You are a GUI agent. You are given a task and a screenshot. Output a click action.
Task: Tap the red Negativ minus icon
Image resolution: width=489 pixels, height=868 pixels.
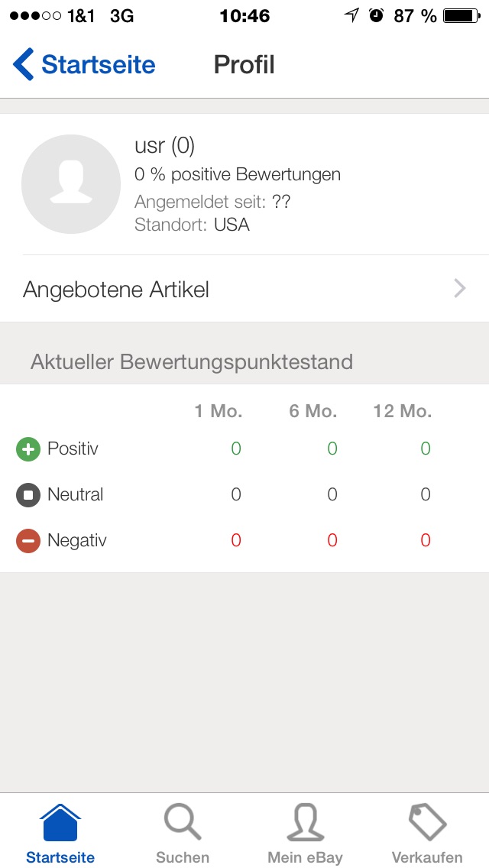28,541
